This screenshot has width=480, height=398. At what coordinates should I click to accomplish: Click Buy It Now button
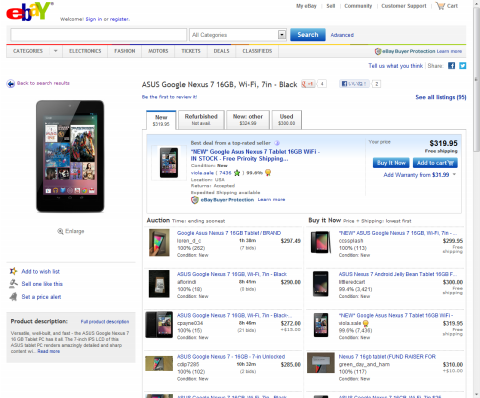[391, 163]
